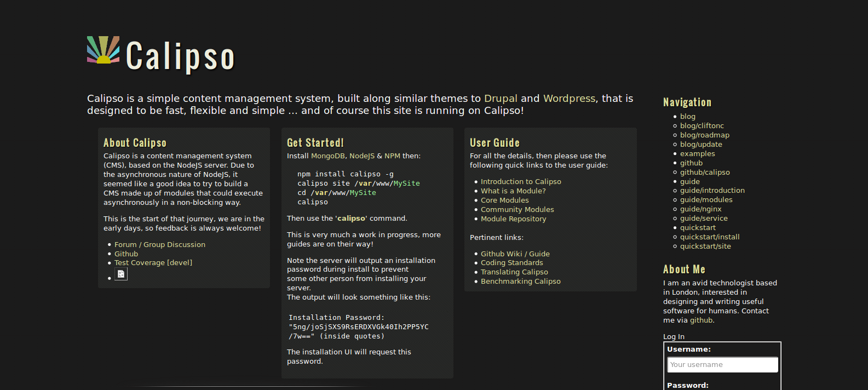868x390 pixels.
Task: Open the Drupal link in intro
Action: [x=501, y=99]
